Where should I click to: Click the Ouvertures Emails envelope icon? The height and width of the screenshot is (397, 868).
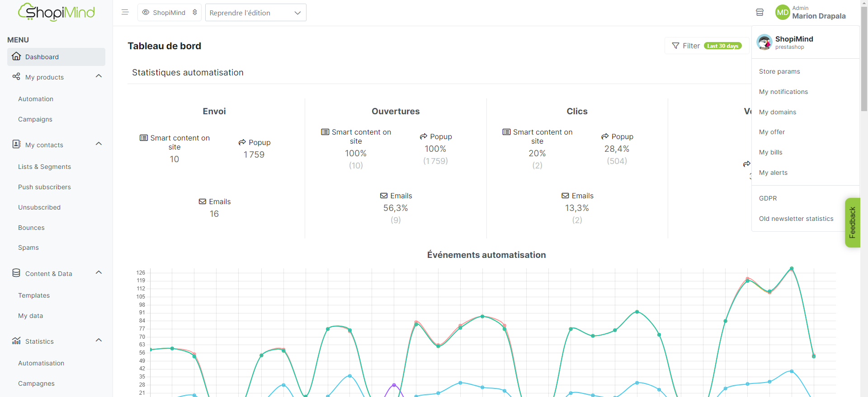tap(384, 196)
